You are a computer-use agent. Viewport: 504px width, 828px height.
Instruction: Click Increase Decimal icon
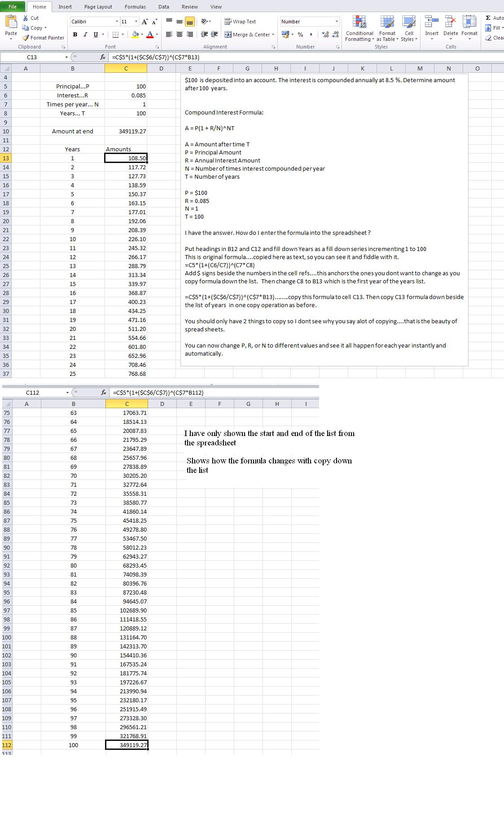325,35
